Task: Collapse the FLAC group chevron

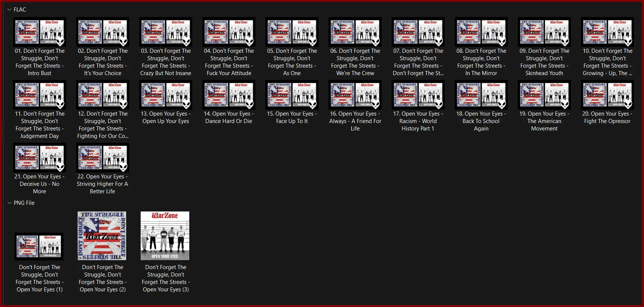Action: coord(9,10)
